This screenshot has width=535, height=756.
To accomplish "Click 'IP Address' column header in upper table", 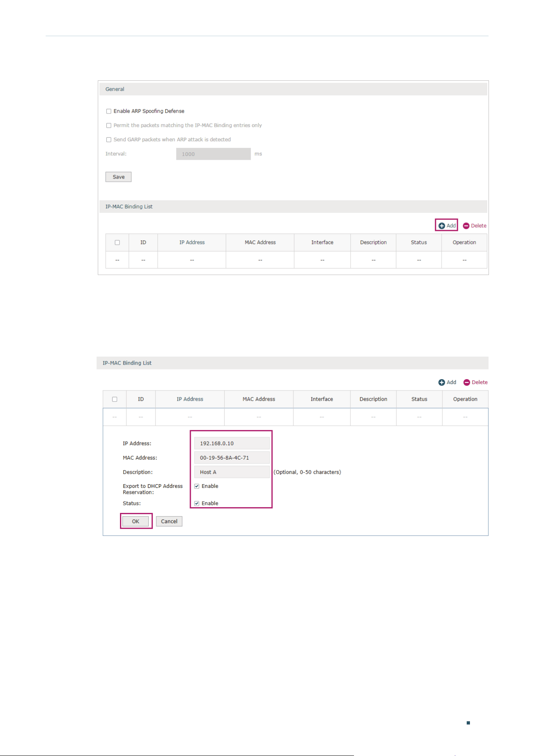I will 192,243.
